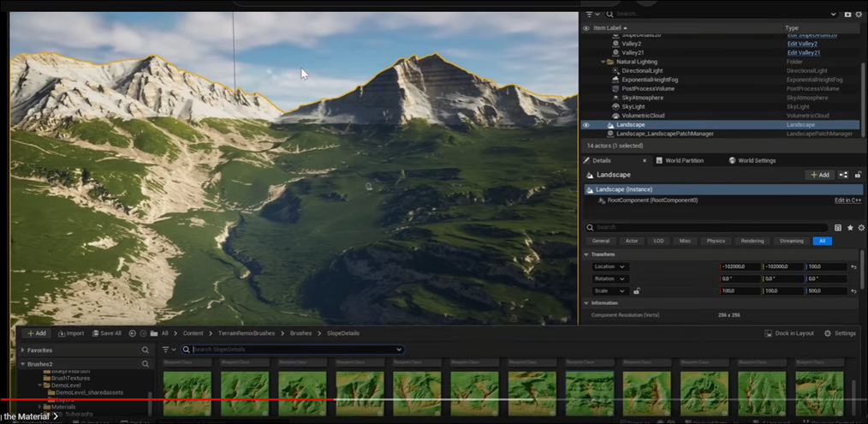Open the Location type dropdown
868x424 pixels.
tap(609, 266)
